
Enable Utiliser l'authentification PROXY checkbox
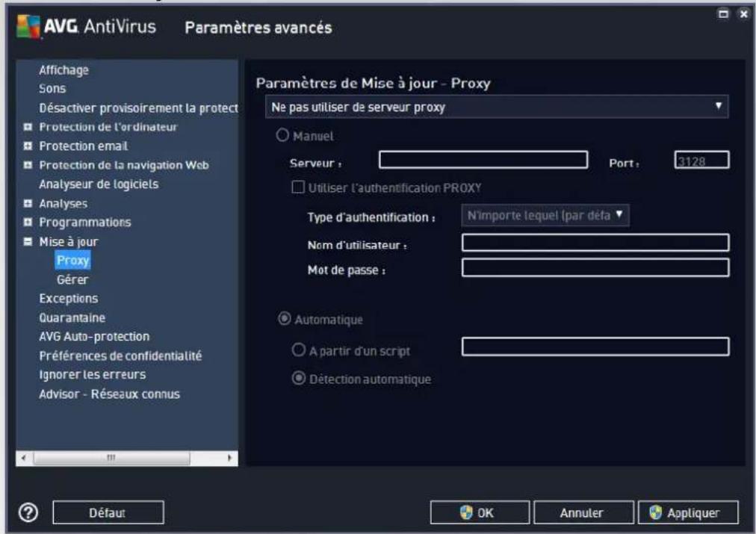click(299, 187)
